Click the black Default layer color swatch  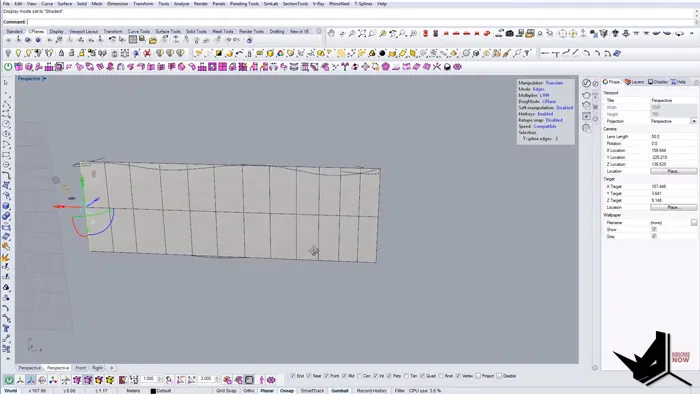[153, 391]
